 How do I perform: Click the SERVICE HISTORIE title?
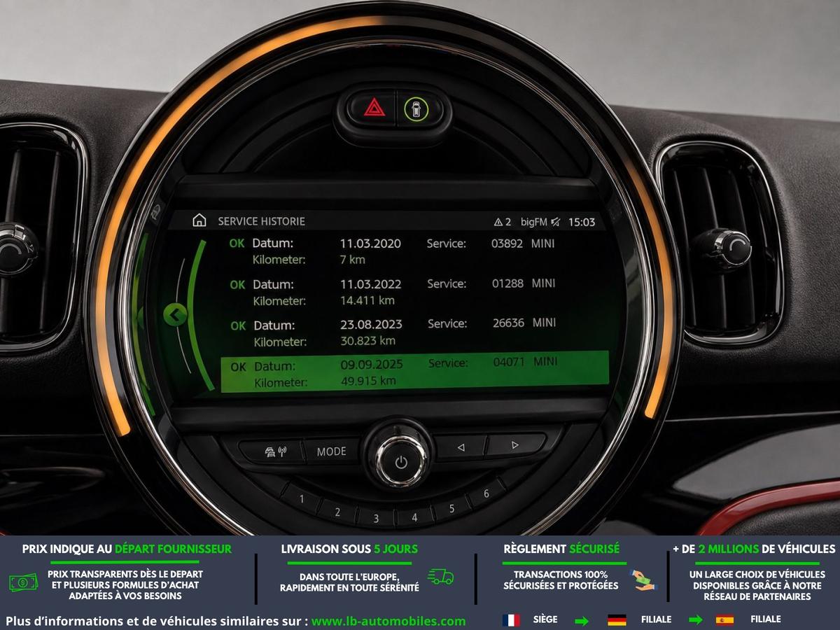tap(261, 221)
